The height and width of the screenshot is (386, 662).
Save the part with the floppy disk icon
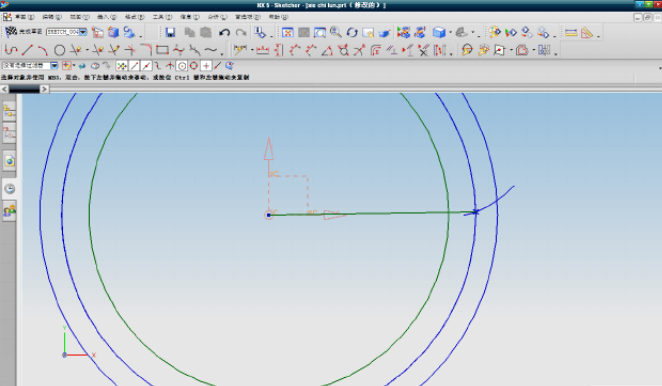coord(170,33)
